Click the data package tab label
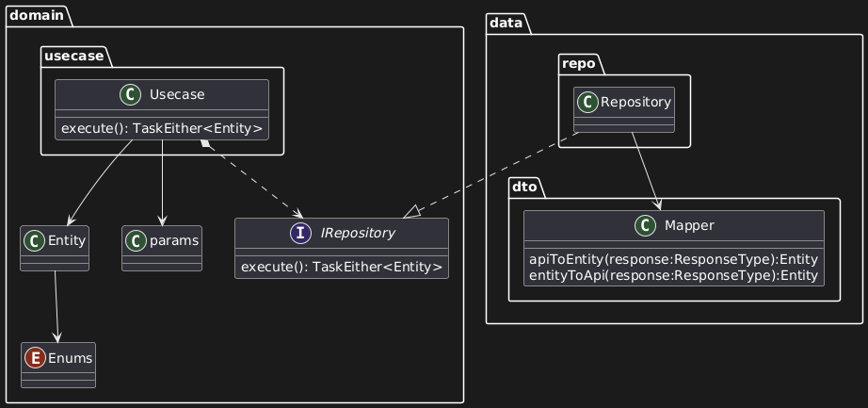 (x=506, y=23)
